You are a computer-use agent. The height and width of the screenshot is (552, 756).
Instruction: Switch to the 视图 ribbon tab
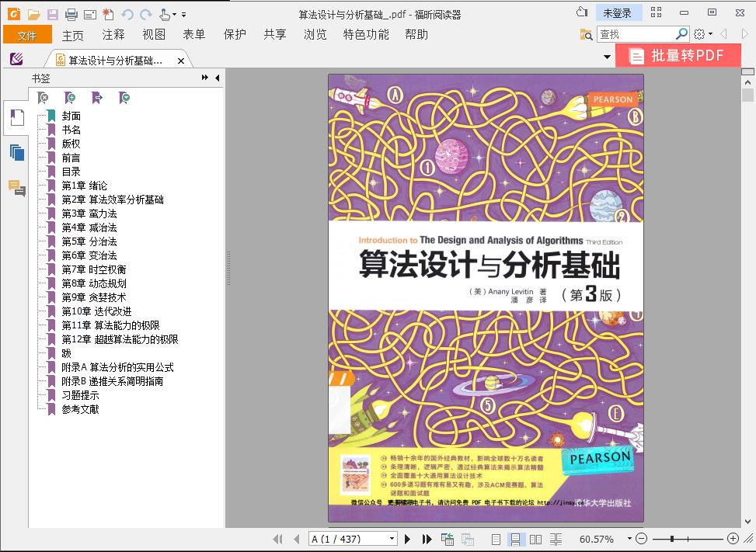tap(154, 35)
